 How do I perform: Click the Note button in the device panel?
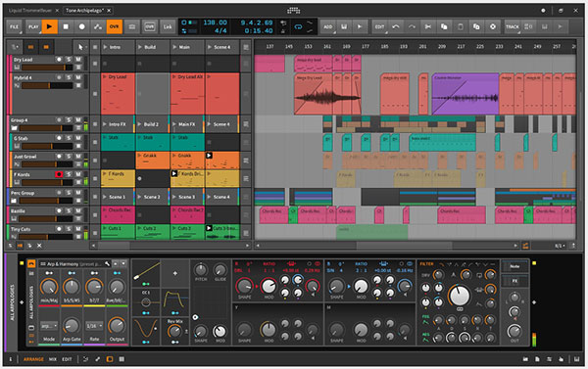514,266
